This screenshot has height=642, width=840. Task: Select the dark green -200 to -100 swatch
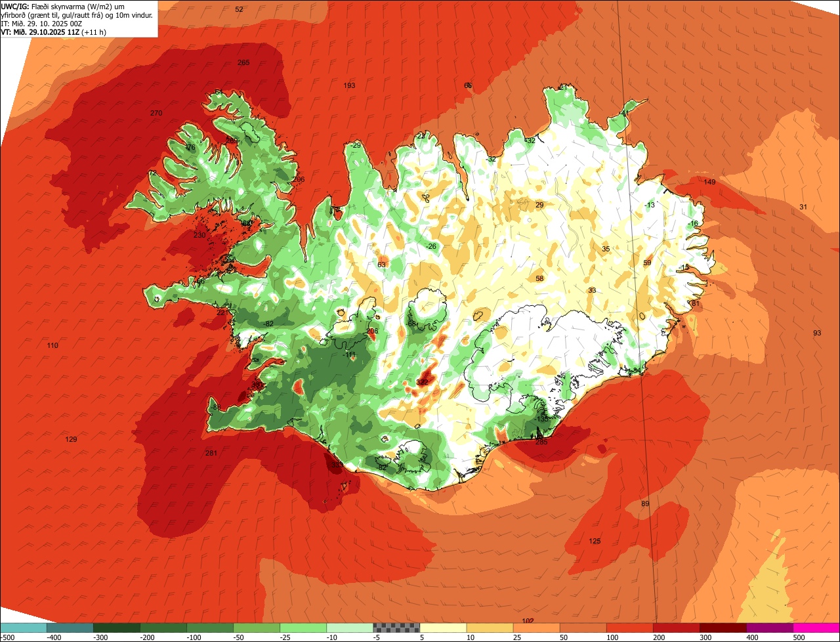tap(163, 628)
